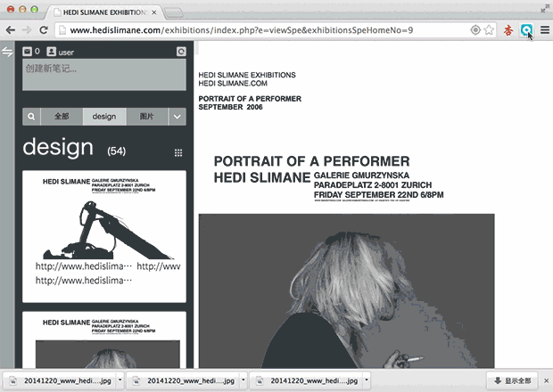
Task: Click the search magnifier in the sidebar
Action: coord(31,117)
